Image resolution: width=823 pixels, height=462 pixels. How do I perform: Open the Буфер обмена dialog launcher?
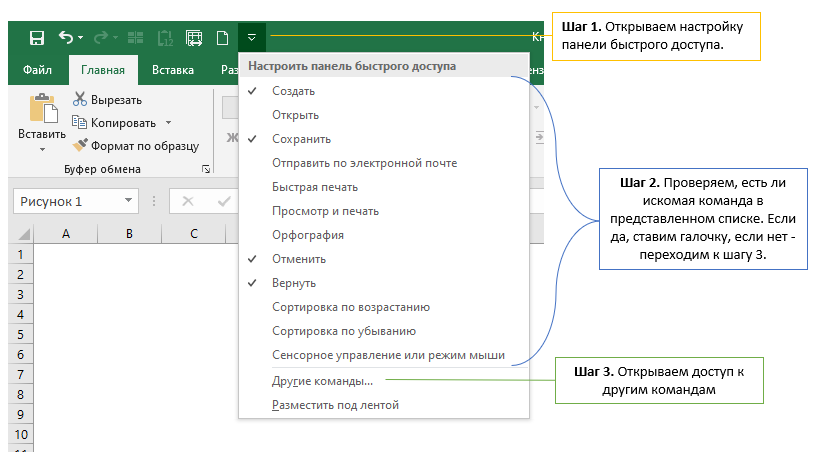pos(206,169)
